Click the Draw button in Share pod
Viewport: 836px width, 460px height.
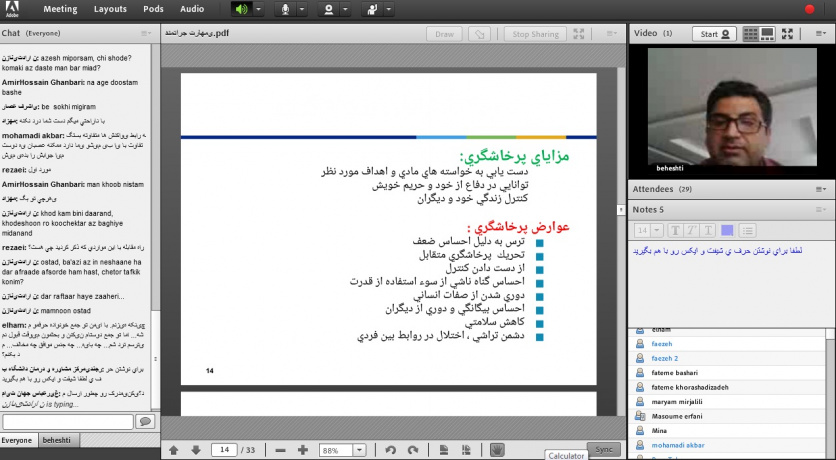[444, 34]
